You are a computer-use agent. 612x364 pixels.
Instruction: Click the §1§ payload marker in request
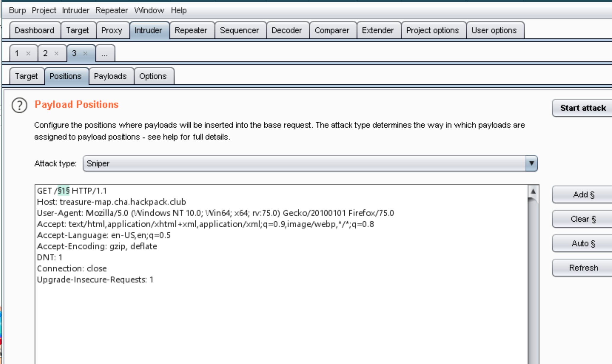click(x=63, y=191)
